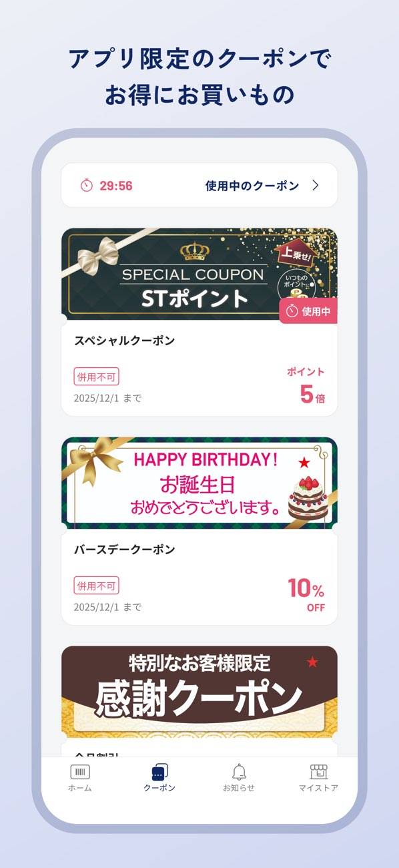Open the 使用中のクーポン link
Image resolution: width=399 pixels, height=868 pixels.
point(252,186)
